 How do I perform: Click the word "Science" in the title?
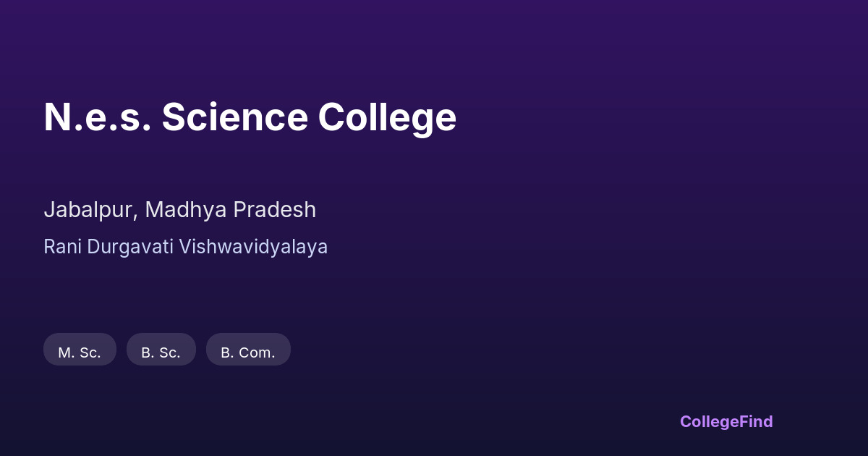(x=234, y=117)
